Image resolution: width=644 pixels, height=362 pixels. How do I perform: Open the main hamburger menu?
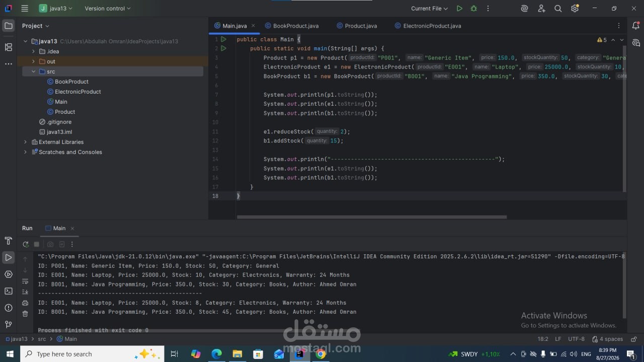pos(25,9)
